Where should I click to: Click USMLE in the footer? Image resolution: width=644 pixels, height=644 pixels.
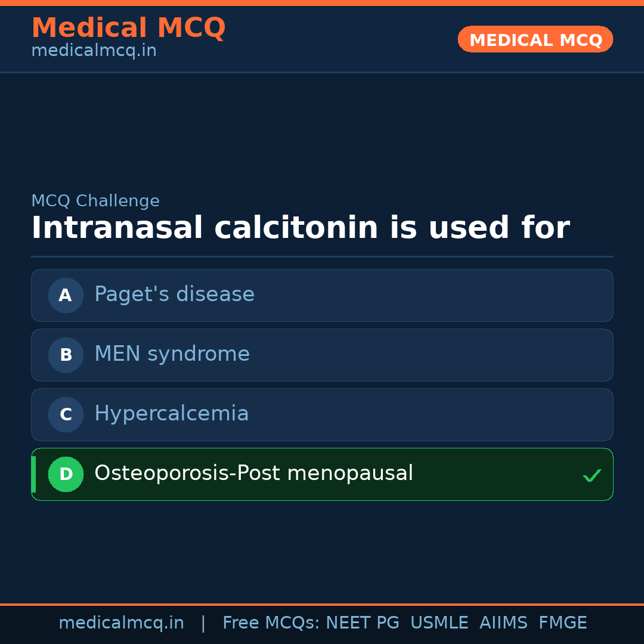click(x=439, y=623)
